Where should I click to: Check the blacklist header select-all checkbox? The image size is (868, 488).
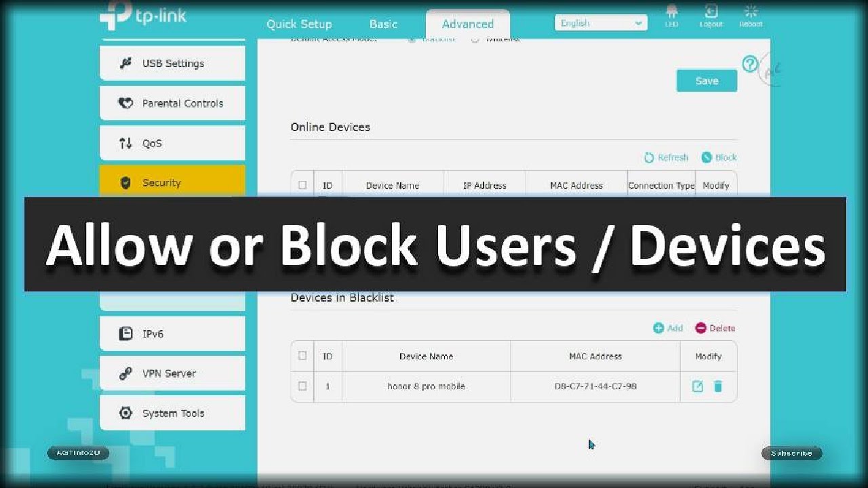[302, 356]
